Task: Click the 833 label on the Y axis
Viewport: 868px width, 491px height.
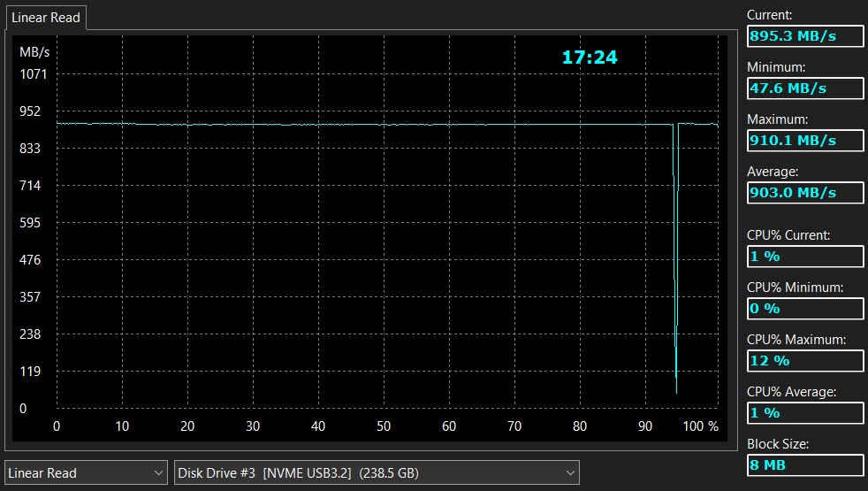Action: pyautogui.click(x=30, y=149)
